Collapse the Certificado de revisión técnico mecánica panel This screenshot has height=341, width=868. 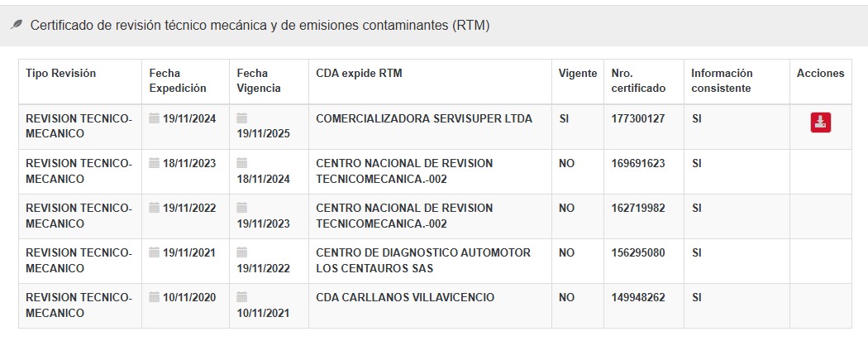pos(260,26)
